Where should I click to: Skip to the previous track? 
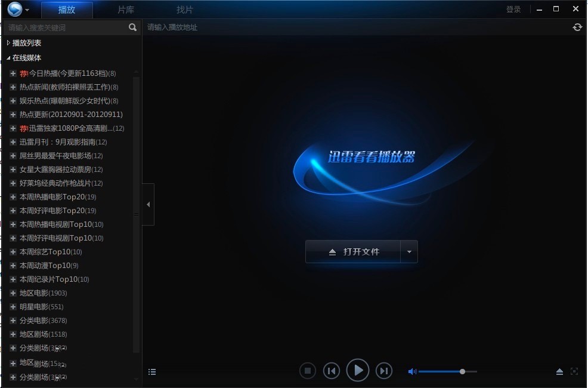click(332, 371)
